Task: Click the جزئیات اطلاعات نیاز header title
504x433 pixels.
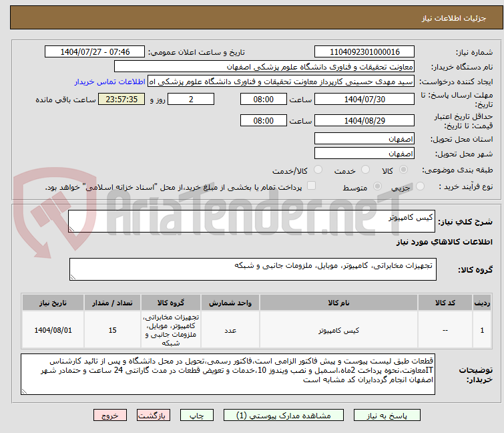Action: point(454,18)
